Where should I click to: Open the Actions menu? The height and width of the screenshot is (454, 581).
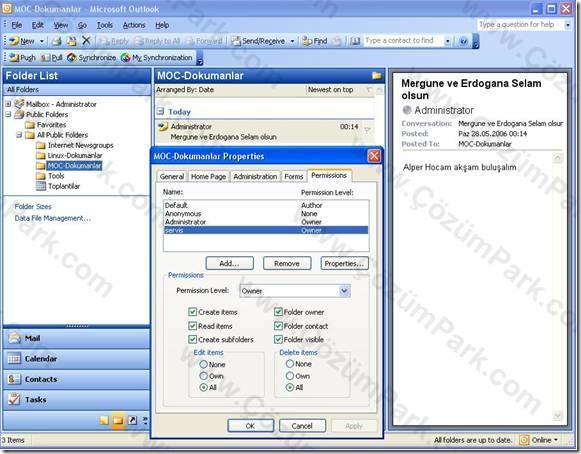134,25
